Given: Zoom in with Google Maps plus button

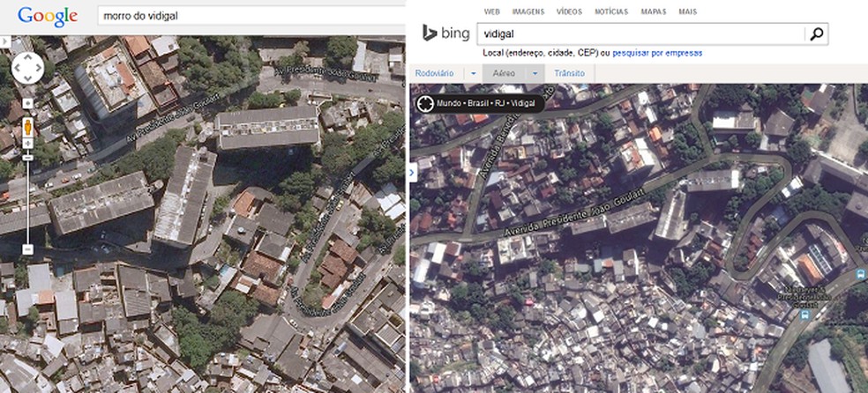Looking at the screenshot, I should [x=27, y=144].
